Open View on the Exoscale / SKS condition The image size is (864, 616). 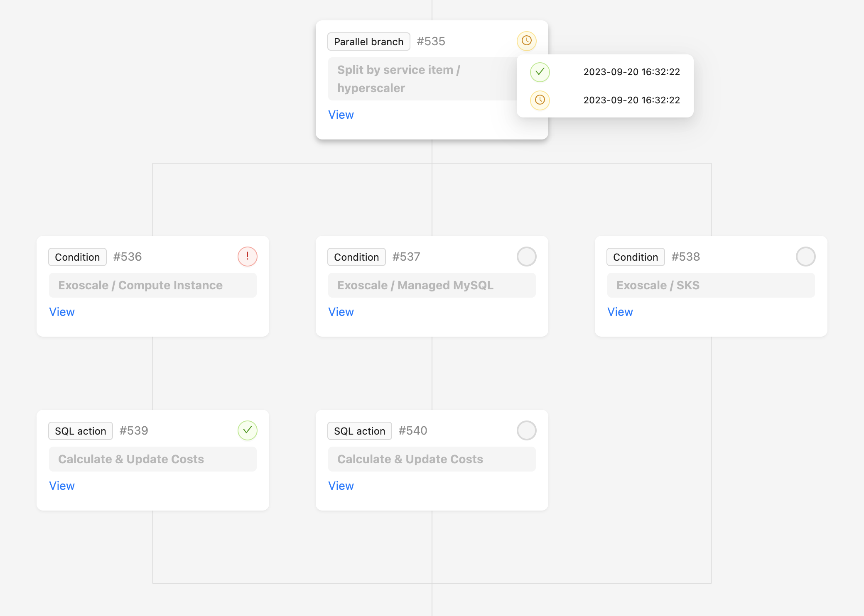(x=620, y=312)
